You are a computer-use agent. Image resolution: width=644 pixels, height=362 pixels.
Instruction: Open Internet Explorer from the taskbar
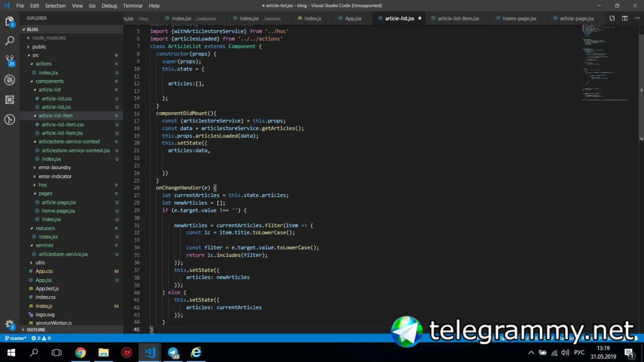196,352
